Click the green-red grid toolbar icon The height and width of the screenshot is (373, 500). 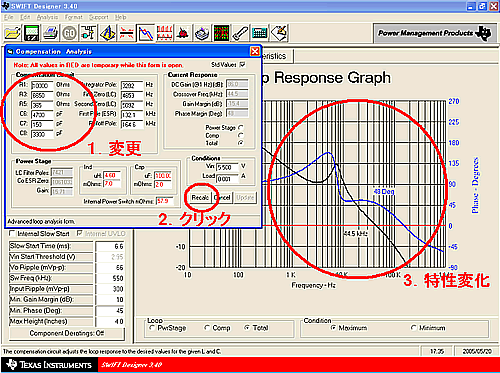[222, 33]
